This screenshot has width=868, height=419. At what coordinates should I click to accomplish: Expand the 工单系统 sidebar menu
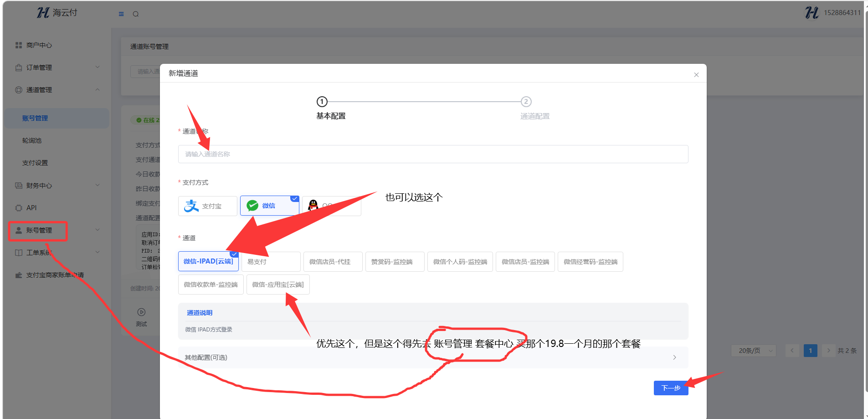[x=57, y=253]
